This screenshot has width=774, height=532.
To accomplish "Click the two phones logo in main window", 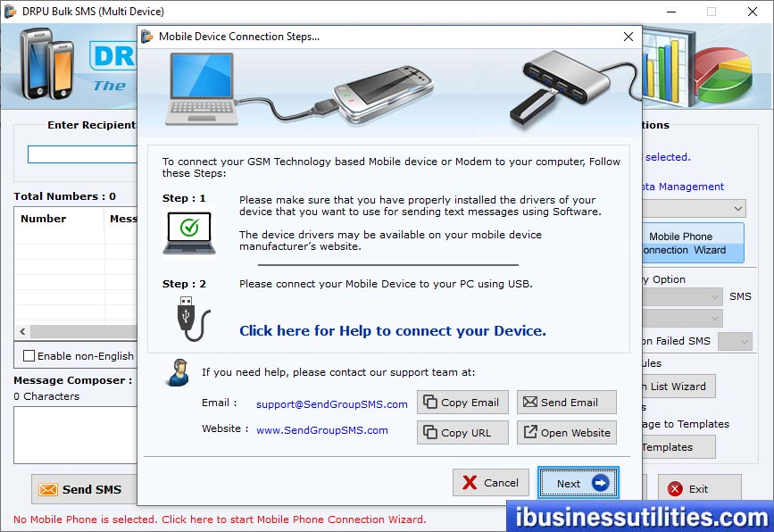I will click(x=46, y=63).
